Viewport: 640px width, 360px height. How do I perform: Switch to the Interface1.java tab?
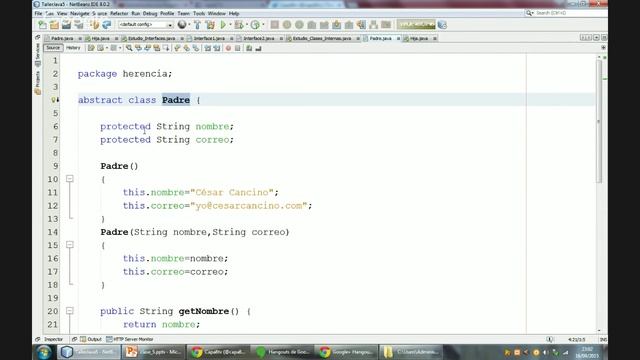[x=209, y=38]
